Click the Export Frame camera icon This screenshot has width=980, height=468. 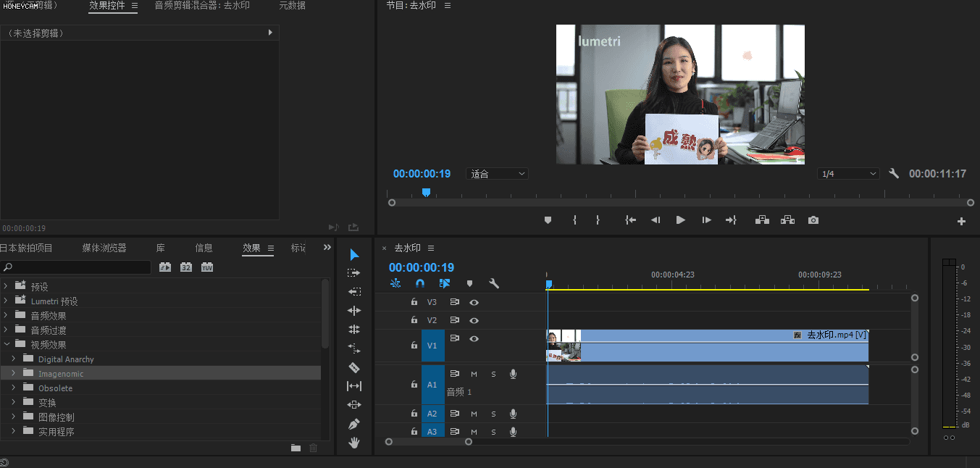tap(813, 220)
